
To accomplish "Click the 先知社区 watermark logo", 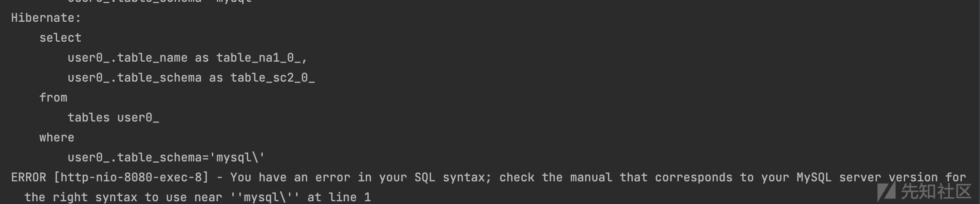I will [x=924, y=192].
